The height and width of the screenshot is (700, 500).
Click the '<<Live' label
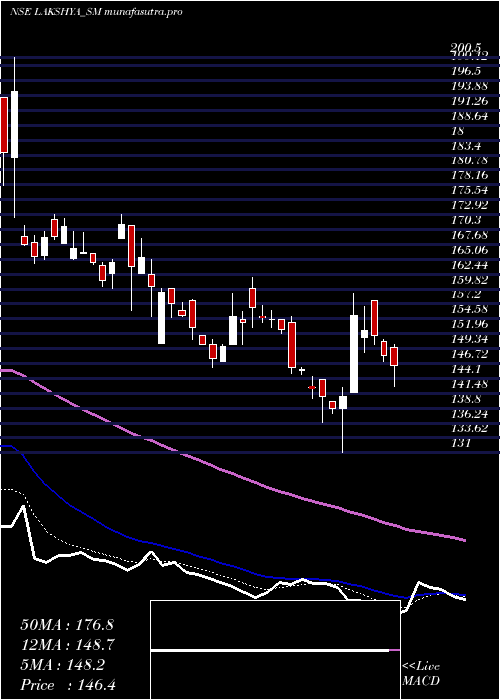coord(421,667)
